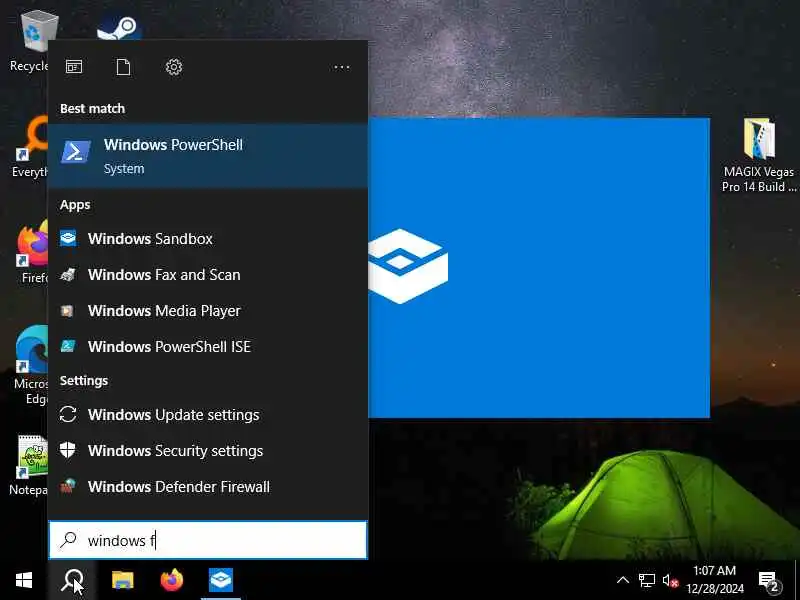Open the three-dots more options menu

tap(341, 67)
